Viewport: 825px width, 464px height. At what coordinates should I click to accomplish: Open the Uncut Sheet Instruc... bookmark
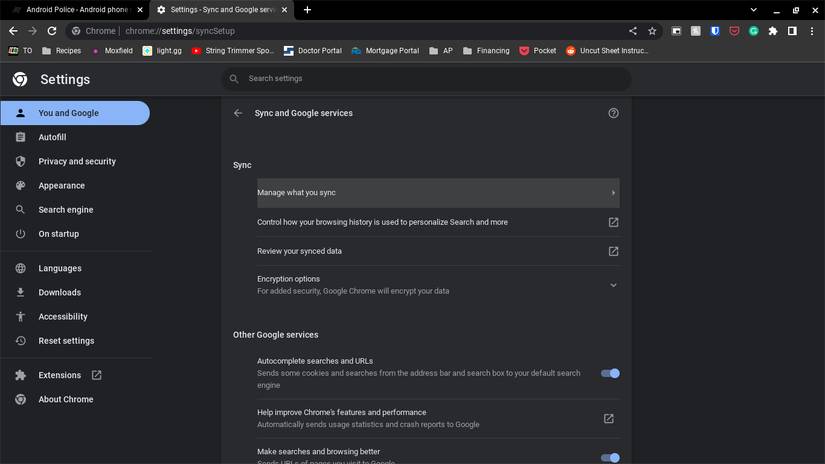coord(607,51)
